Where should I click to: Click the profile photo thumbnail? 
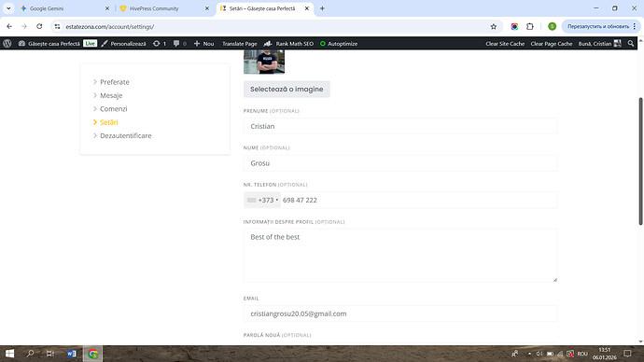coord(264,62)
